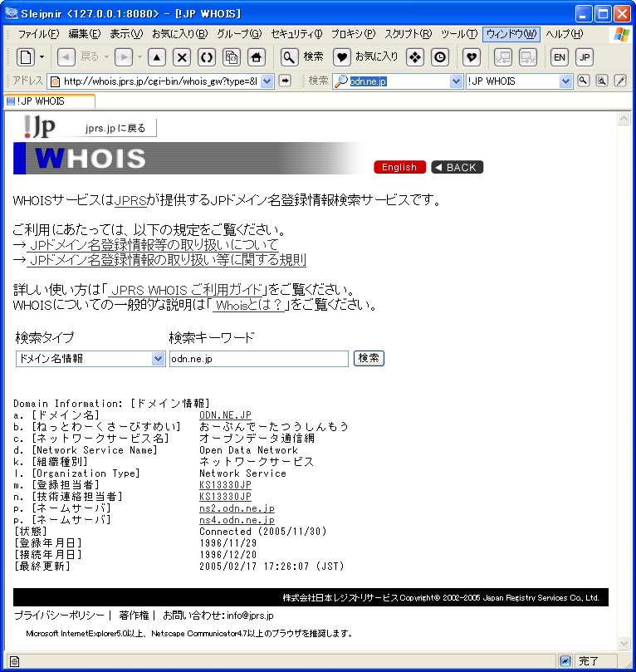The image size is (636, 672).
Task: Open the お気に入り(B) menu
Action: 180,34
